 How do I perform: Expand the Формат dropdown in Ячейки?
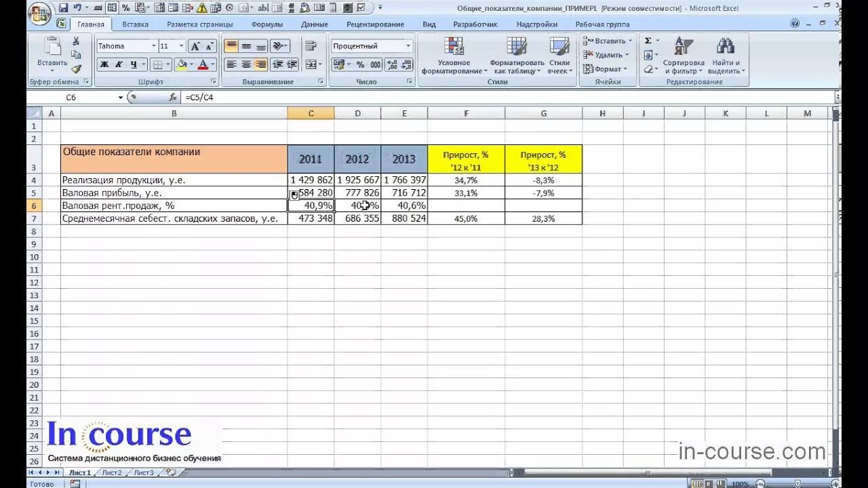(625, 68)
